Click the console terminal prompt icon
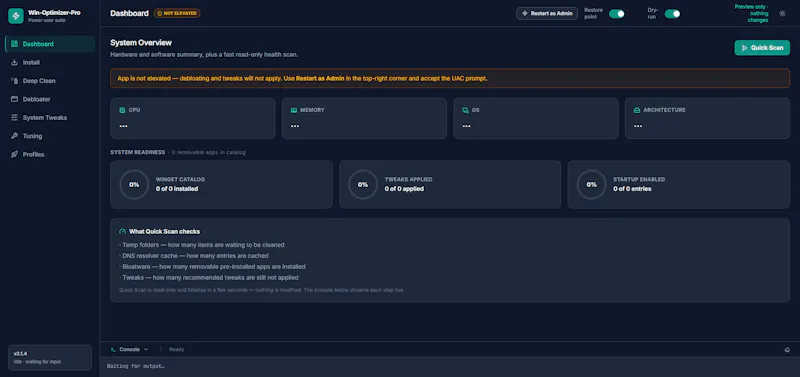The image size is (800, 377). tap(113, 349)
